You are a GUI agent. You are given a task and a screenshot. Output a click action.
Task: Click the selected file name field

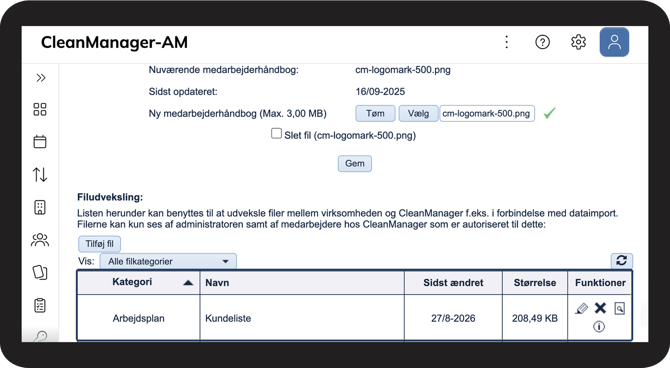pyautogui.click(x=487, y=113)
